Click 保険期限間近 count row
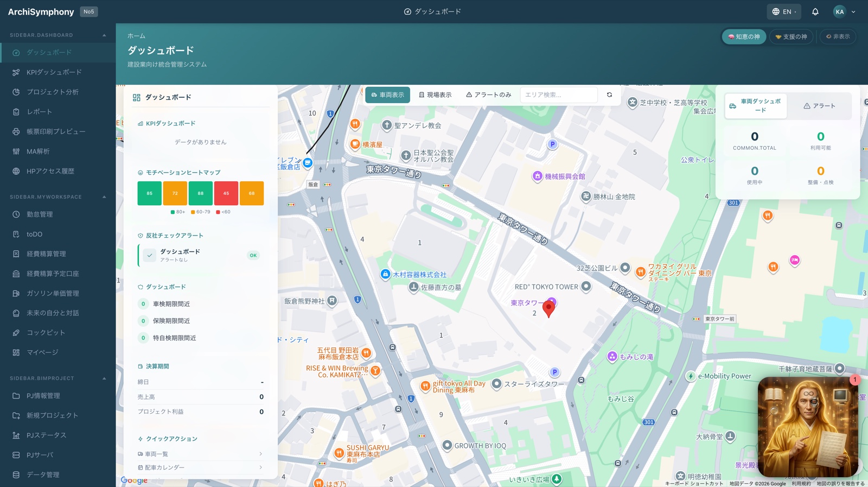Viewport: 868px width, 487px height. pyautogui.click(x=201, y=321)
